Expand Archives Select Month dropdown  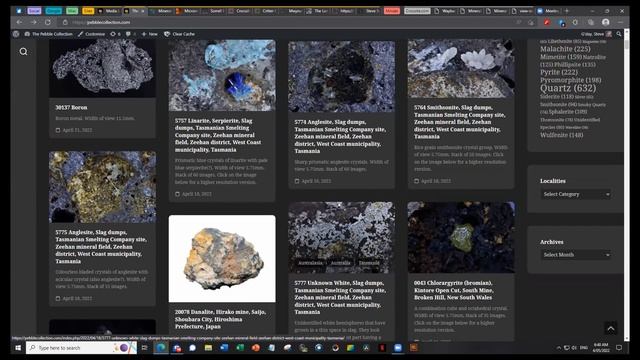[576, 255]
